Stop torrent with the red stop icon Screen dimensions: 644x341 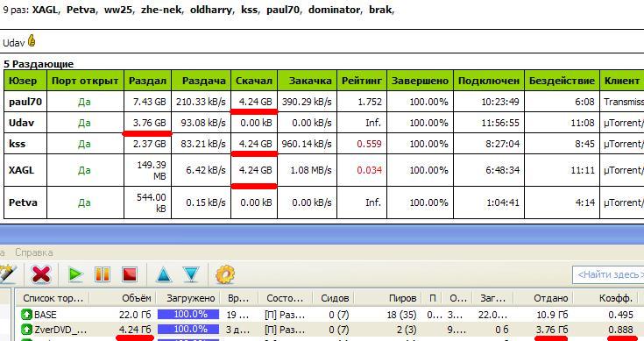(130, 274)
